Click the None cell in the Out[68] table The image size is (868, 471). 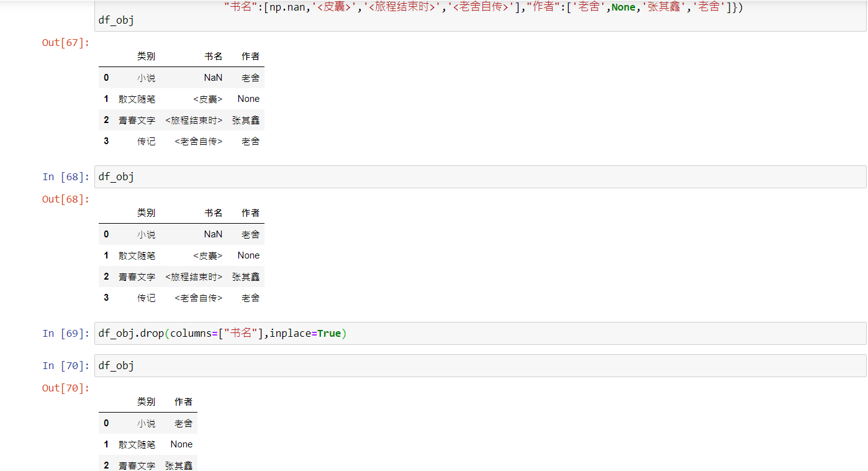coord(248,255)
